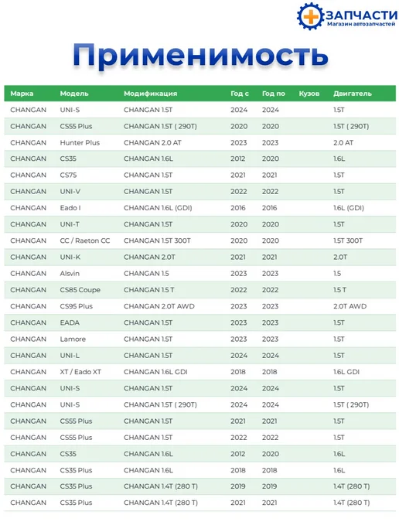Select the Марка column header
399x532 pixels.
click(22, 94)
